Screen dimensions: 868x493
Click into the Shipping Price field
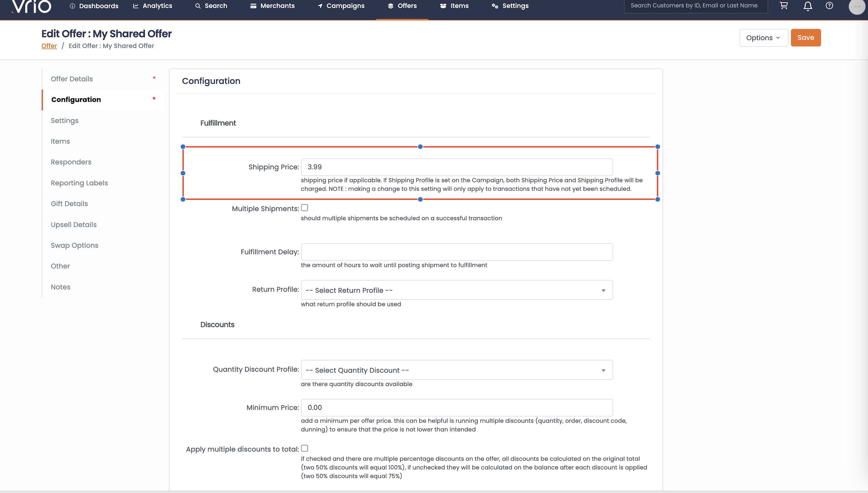click(x=456, y=167)
